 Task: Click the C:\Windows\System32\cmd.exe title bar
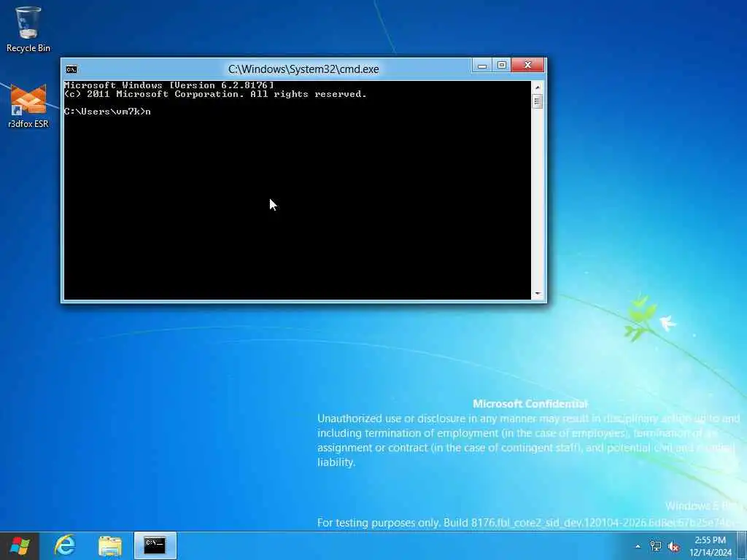(303, 69)
